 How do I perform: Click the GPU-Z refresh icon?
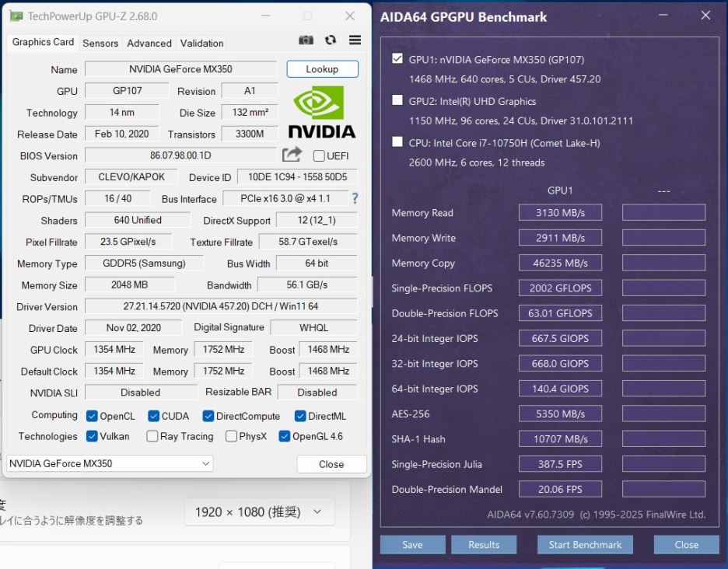coord(331,40)
